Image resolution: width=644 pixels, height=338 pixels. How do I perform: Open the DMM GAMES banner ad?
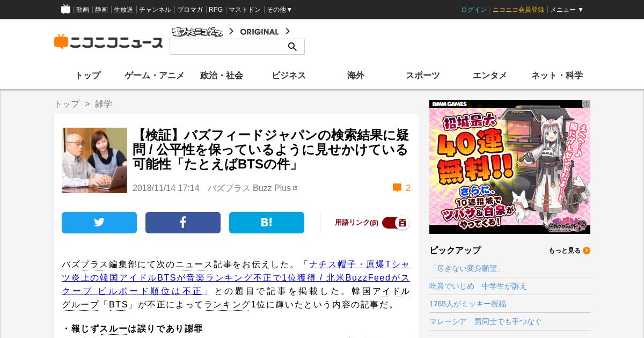(510, 167)
